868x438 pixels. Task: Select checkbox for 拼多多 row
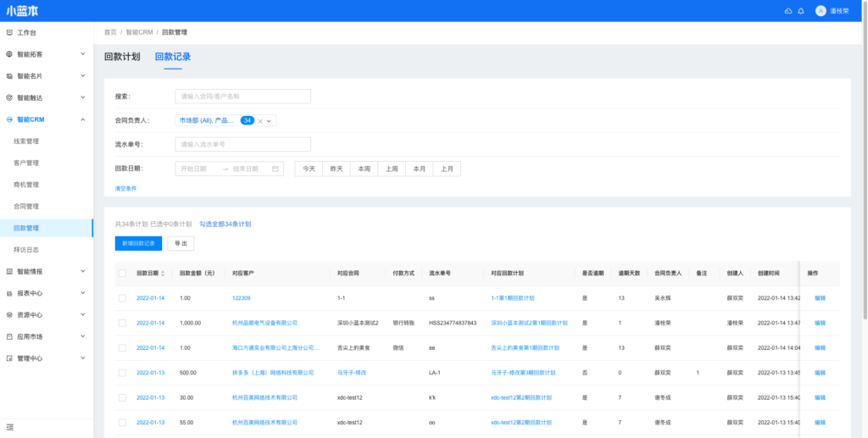[x=122, y=372]
